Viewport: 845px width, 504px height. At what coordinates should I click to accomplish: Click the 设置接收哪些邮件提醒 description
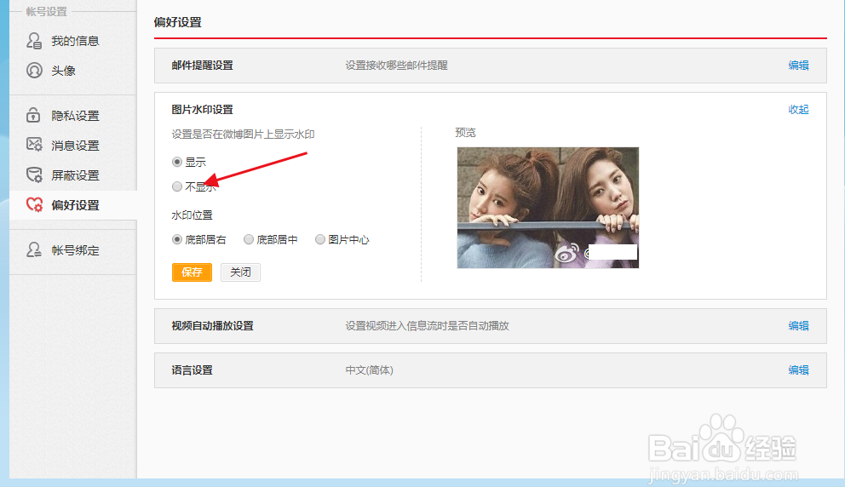tap(397, 66)
